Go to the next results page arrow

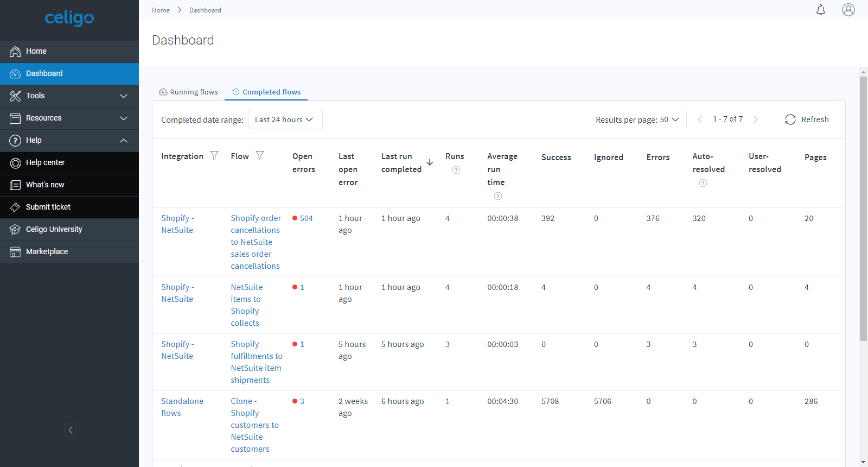click(756, 119)
